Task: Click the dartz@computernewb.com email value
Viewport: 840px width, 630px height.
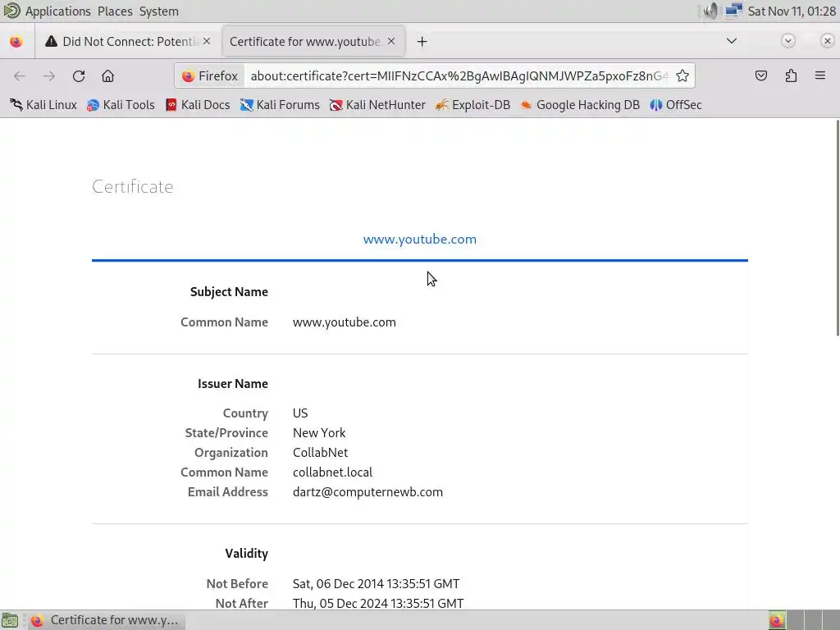Action: point(367,492)
